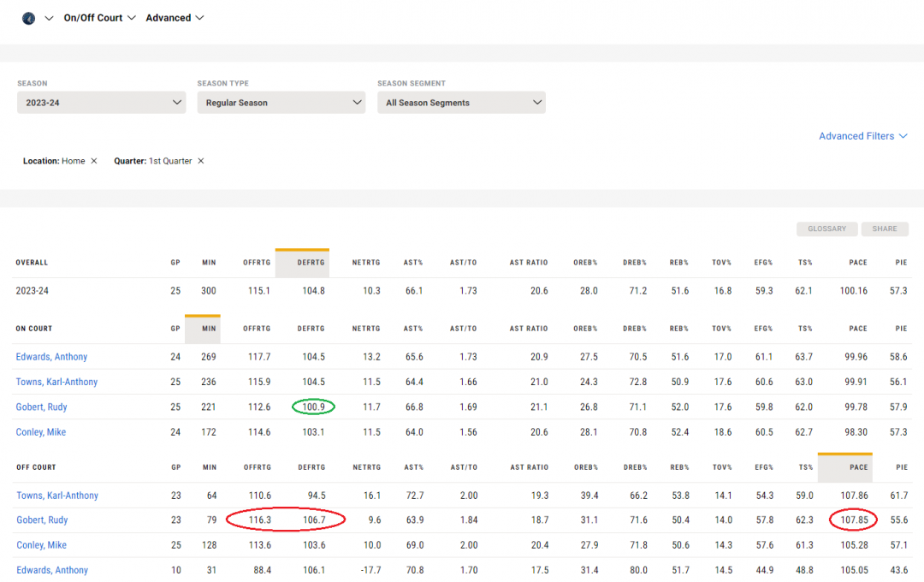Click Edwards' off-court NETRTG value -17.7
This screenshot has width=924, height=582.
(x=370, y=570)
